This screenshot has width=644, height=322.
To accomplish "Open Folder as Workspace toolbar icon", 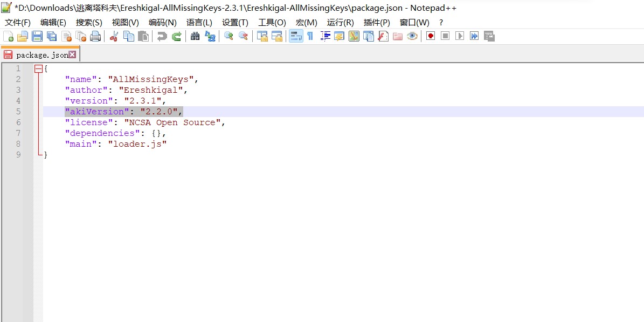I will tap(398, 36).
